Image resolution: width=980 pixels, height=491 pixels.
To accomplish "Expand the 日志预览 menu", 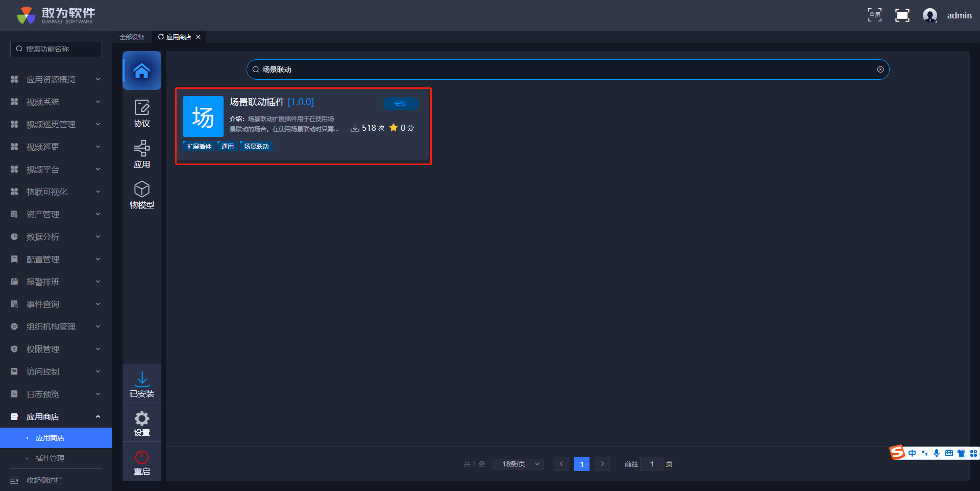I will tap(56, 394).
